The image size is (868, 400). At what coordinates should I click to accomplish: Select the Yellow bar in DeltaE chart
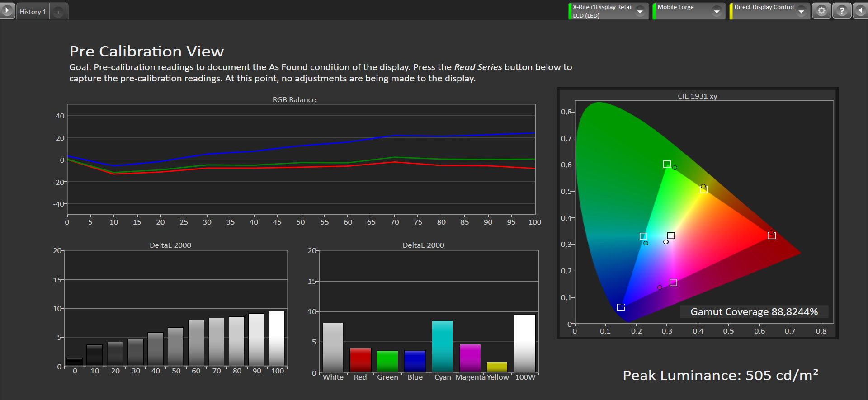tap(497, 367)
